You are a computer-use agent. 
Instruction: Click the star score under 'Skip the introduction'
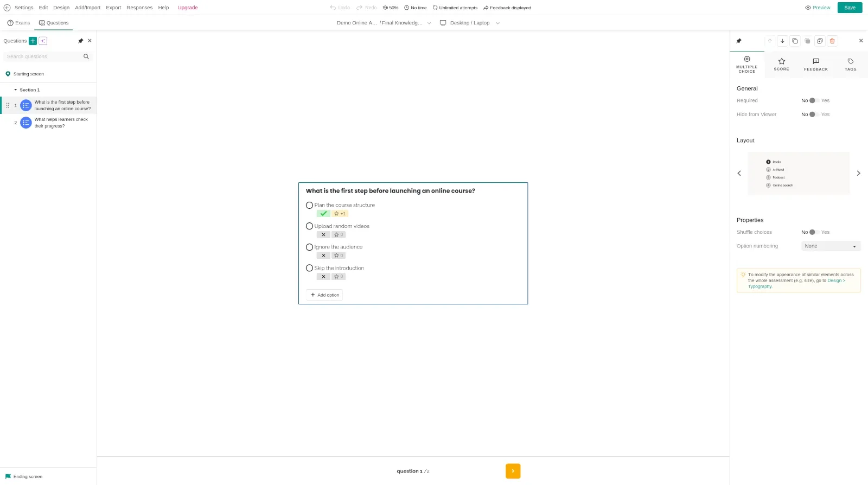tap(339, 277)
